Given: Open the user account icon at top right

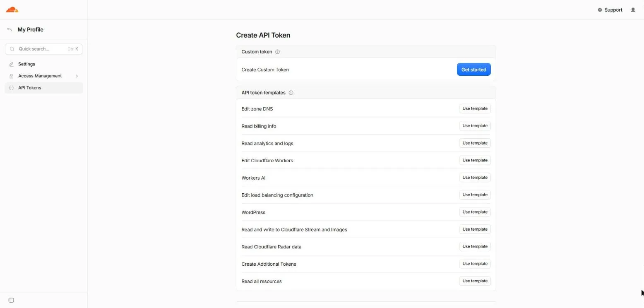Looking at the screenshot, I should pyautogui.click(x=633, y=10).
